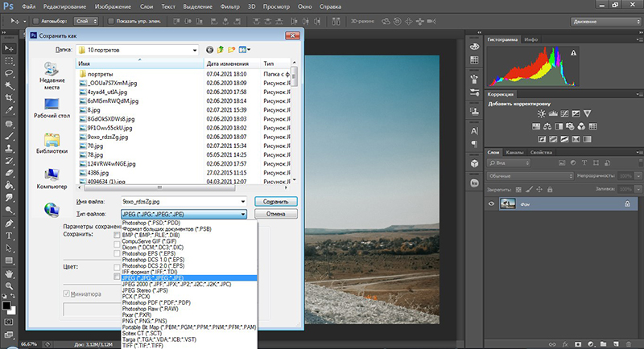This screenshot has width=644, height=349.
Task: Open Computer shortcut in save dialog
Action: [x=52, y=179]
